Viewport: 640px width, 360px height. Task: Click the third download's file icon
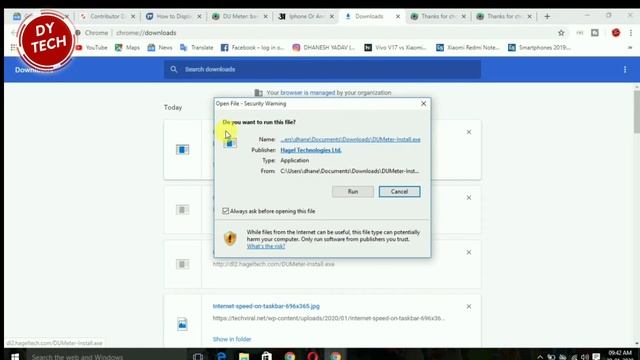(182, 264)
